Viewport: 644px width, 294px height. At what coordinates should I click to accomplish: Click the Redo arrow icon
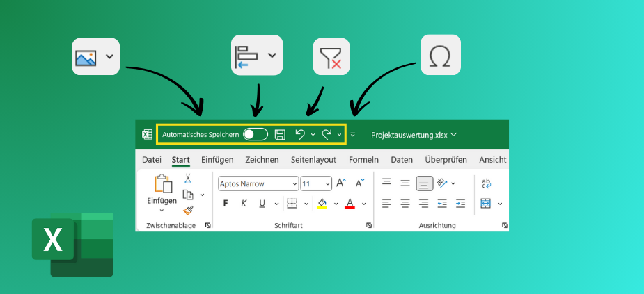tap(326, 134)
